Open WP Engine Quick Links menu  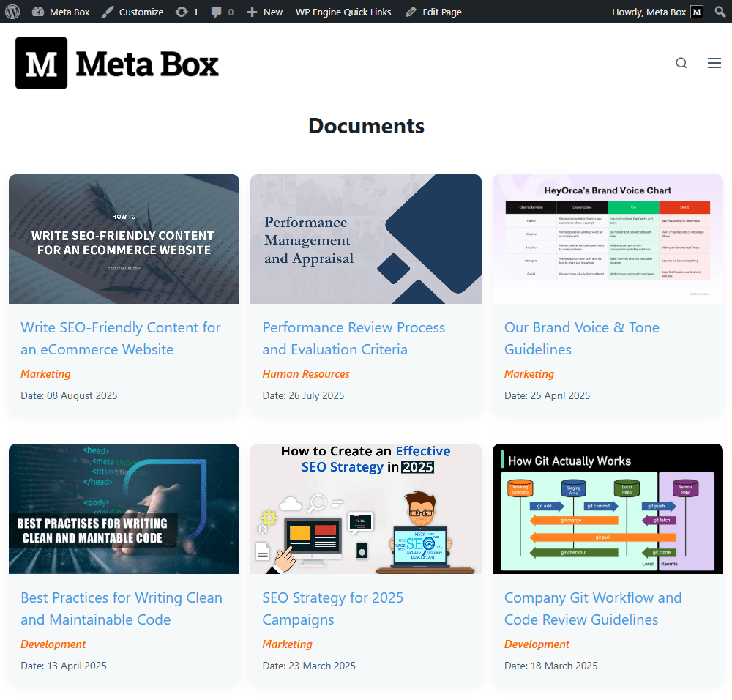pyautogui.click(x=343, y=12)
